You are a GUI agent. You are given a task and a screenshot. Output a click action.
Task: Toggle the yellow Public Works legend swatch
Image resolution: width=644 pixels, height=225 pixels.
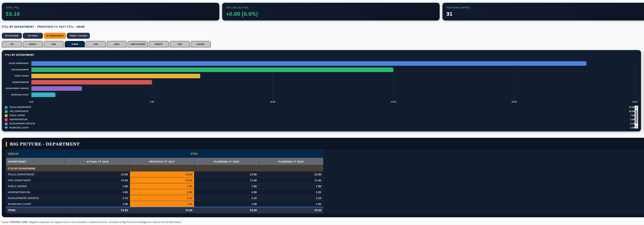click(6, 116)
